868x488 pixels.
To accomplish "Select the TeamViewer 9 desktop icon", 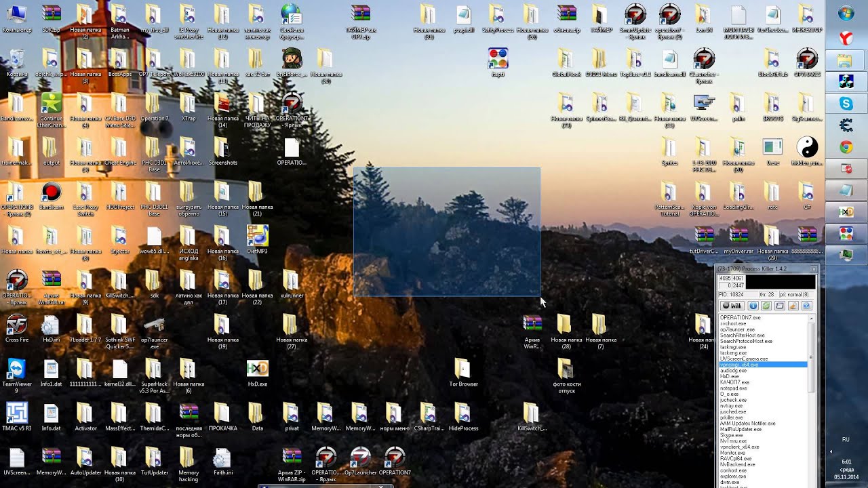I will pyautogui.click(x=17, y=375).
